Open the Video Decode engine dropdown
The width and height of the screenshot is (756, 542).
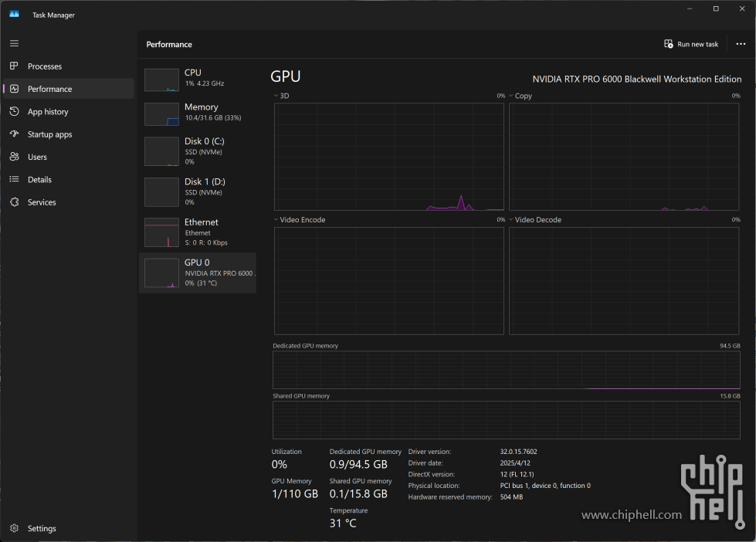[535, 219]
